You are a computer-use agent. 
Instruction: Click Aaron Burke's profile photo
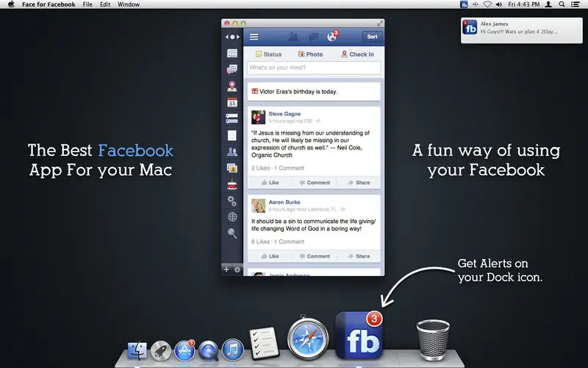pos(259,206)
